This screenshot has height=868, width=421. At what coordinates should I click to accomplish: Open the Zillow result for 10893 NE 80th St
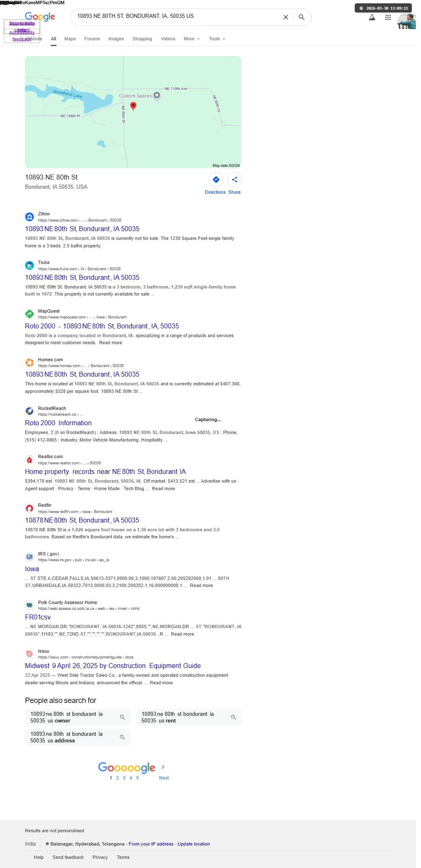coord(82,229)
